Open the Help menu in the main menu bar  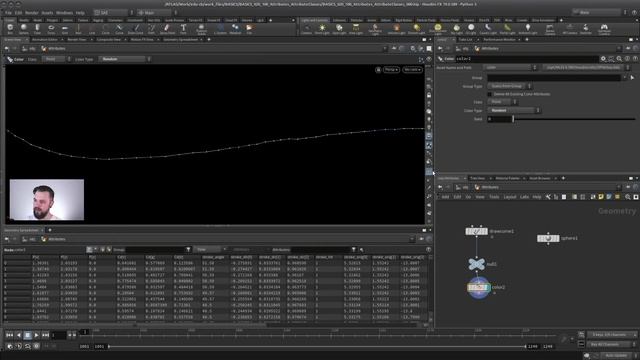coord(80,13)
